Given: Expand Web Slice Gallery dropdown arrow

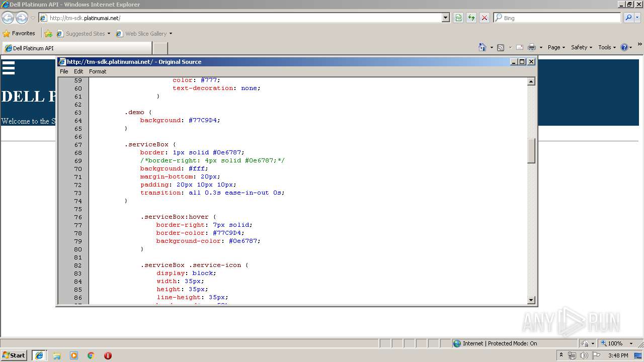Looking at the screenshot, I should 171,34.
